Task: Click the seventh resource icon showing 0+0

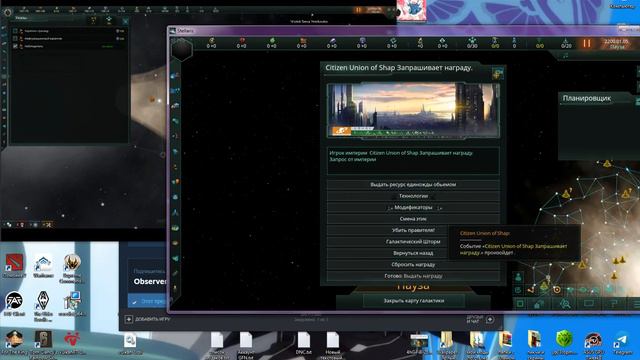Action: (x=392, y=40)
